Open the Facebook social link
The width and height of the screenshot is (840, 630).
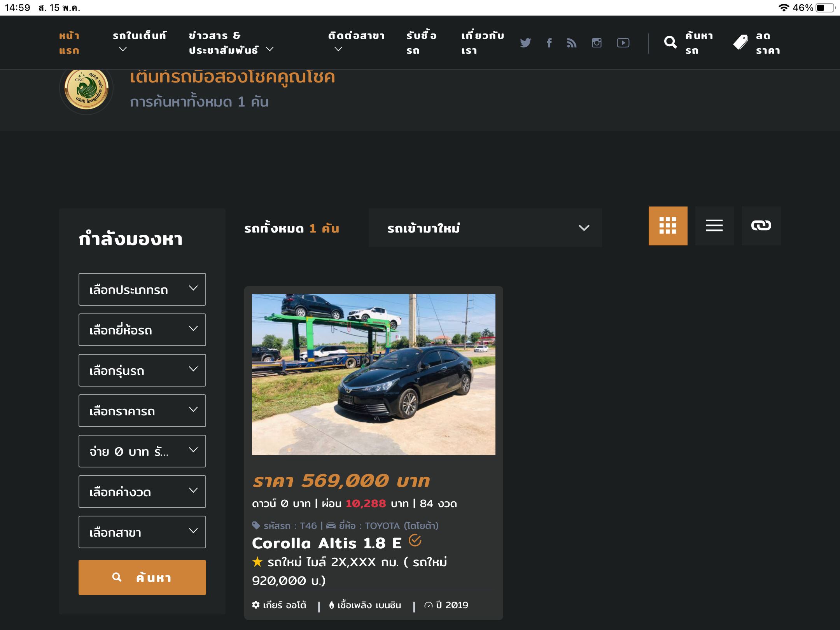pyautogui.click(x=549, y=43)
